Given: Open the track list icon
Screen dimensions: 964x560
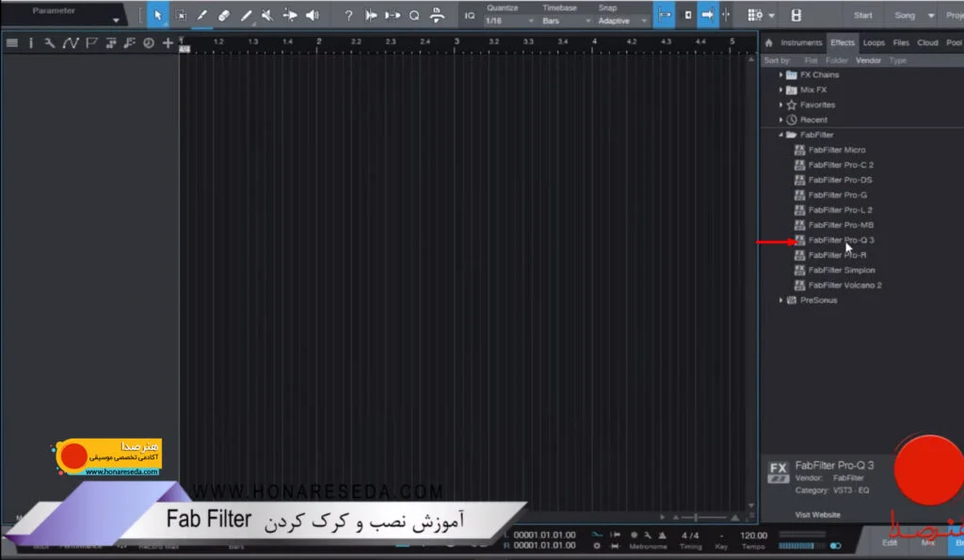Looking at the screenshot, I should [x=11, y=43].
